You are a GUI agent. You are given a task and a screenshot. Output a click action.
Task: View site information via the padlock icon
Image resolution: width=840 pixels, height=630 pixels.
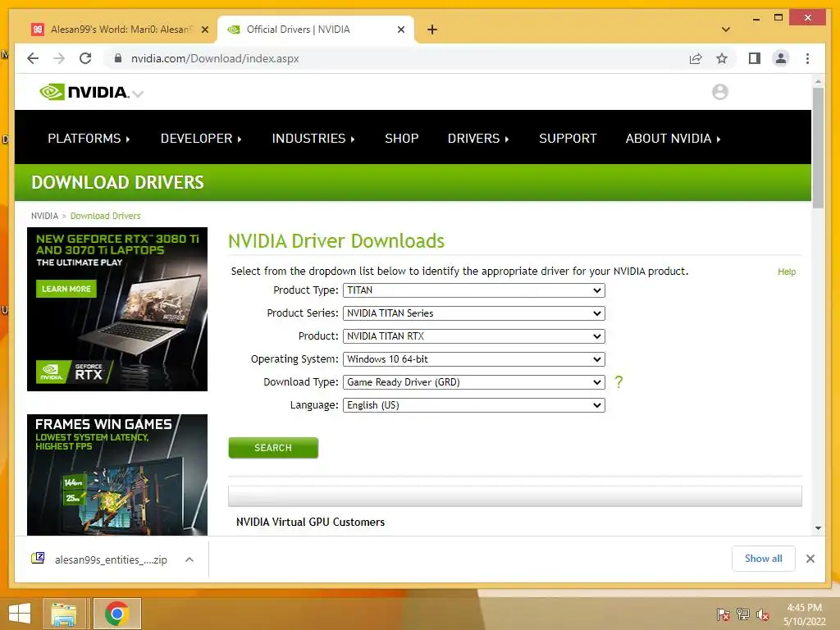(x=118, y=58)
